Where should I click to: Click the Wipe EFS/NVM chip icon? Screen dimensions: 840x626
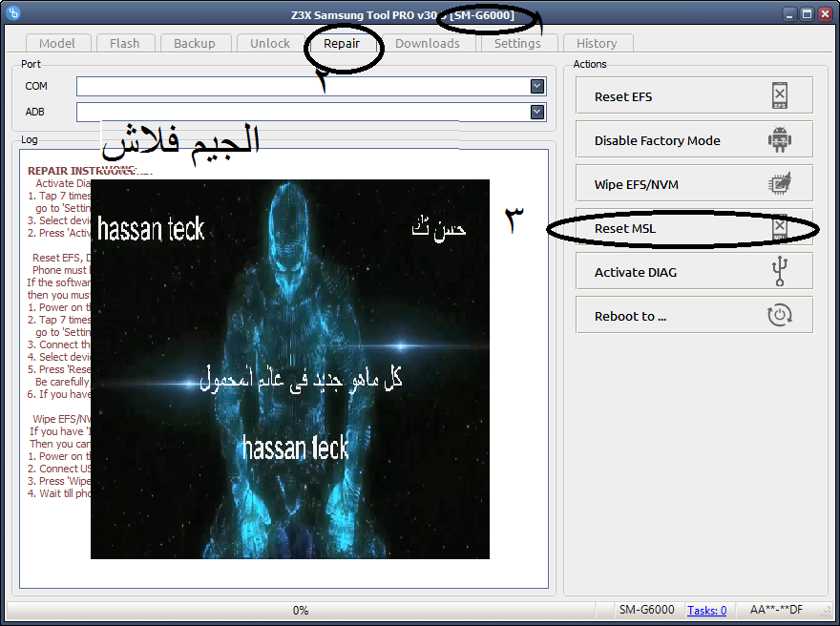tap(780, 183)
